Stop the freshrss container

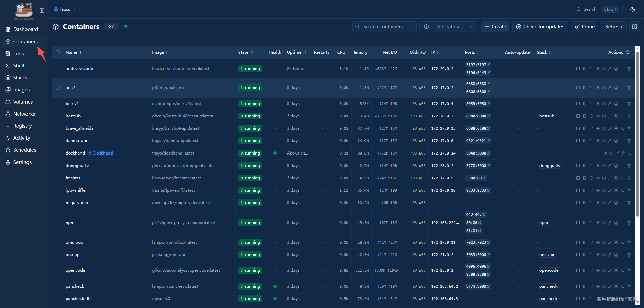[578, 178]
